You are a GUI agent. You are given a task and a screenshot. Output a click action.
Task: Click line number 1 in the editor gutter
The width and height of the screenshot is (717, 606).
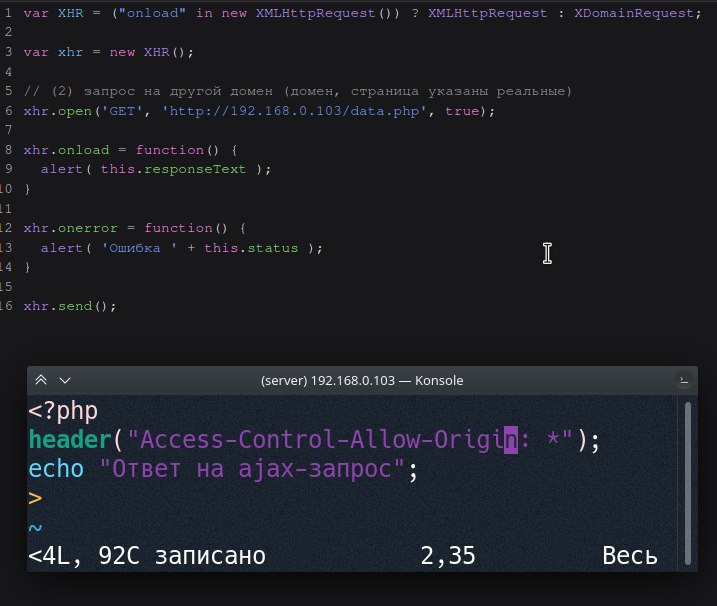pos(8,13)
